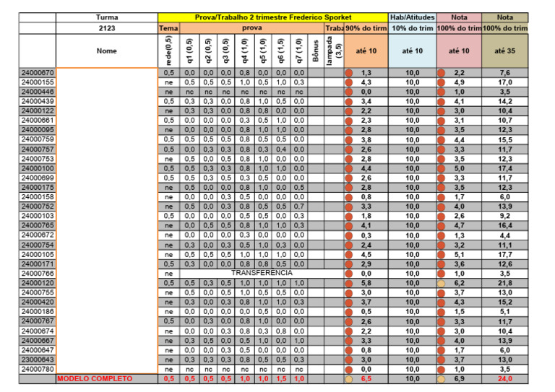The image size is (555, 392).
Task: Select student ID 24000100
Action: [38, 169]
